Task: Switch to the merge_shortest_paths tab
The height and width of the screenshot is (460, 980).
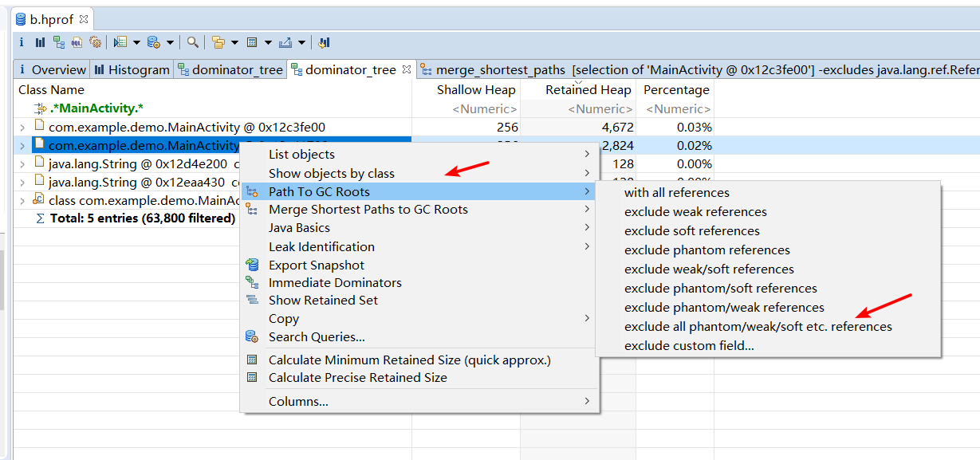Action: (501, 70)
